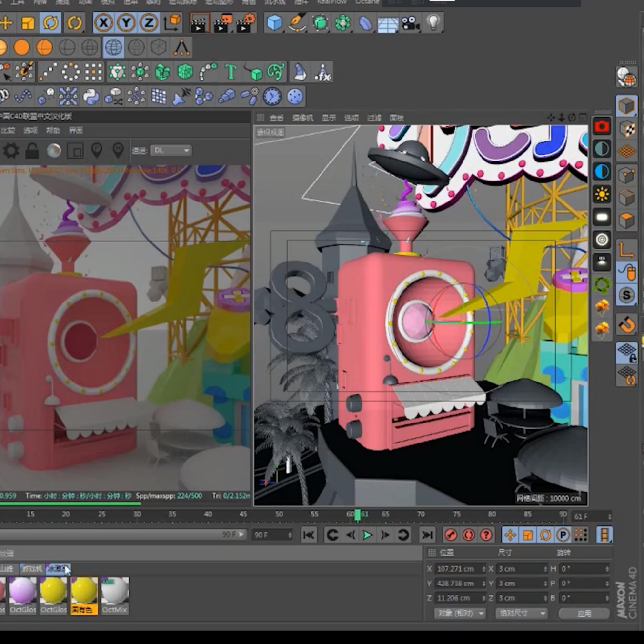Click the red Octane camera icon
The width and height of the screenshot is (644, 644).
tap(602, 127)
